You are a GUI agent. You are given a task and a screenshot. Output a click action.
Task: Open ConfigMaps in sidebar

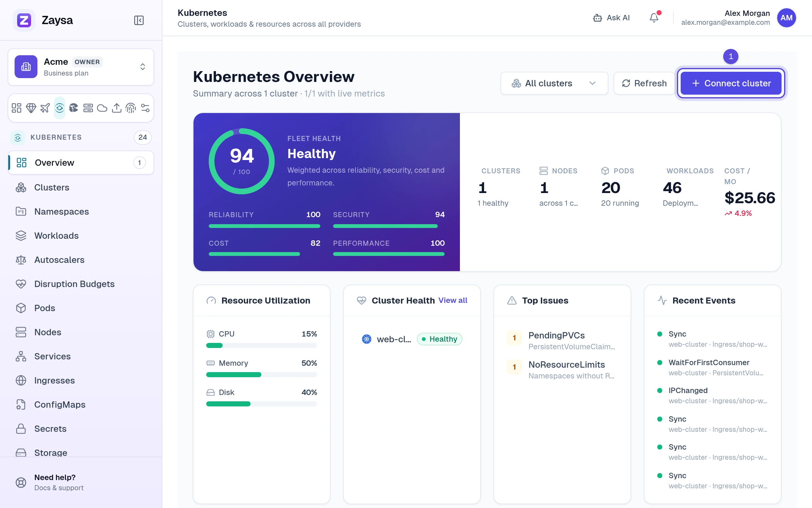(81, 404)
